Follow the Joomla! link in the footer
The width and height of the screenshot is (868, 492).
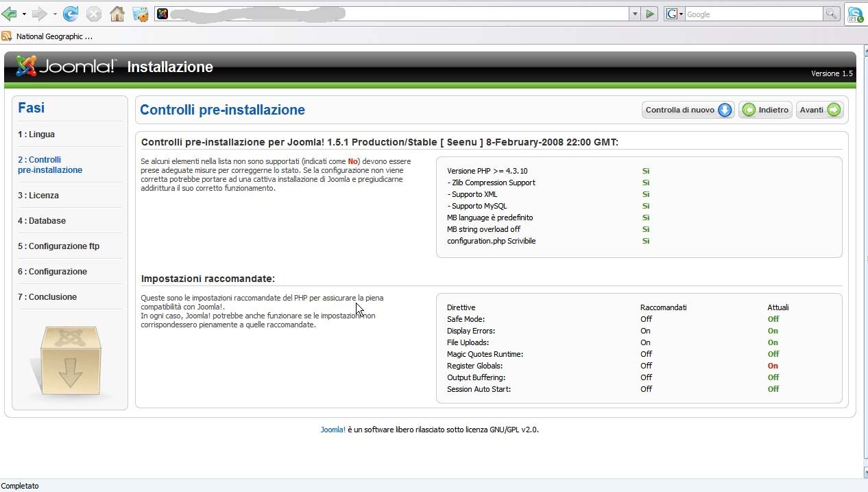(333, 430)
